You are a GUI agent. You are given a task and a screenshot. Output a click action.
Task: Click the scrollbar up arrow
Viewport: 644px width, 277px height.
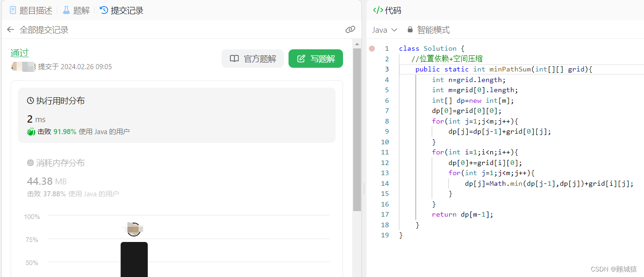point(357,44)
